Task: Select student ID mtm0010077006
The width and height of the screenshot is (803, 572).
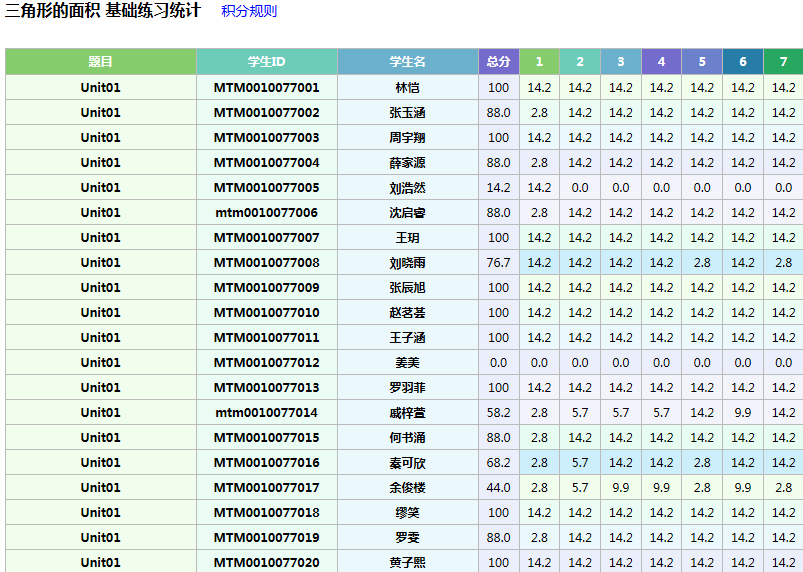Action: click(267, 213)
